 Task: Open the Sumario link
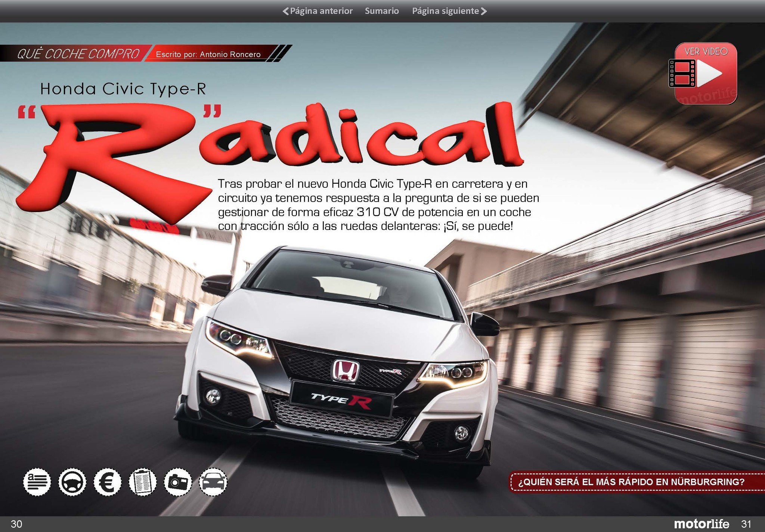tap(382, 11)
